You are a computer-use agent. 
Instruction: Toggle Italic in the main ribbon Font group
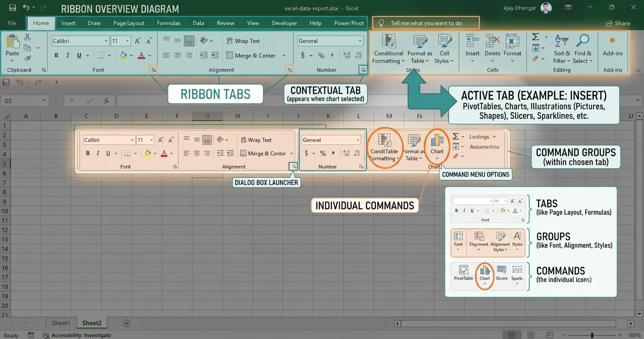coord(68,56)
